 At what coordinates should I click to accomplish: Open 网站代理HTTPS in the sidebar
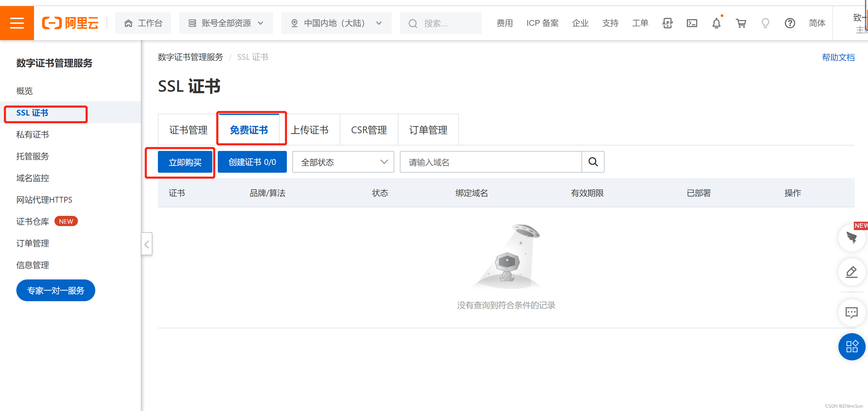click(44, 200)
